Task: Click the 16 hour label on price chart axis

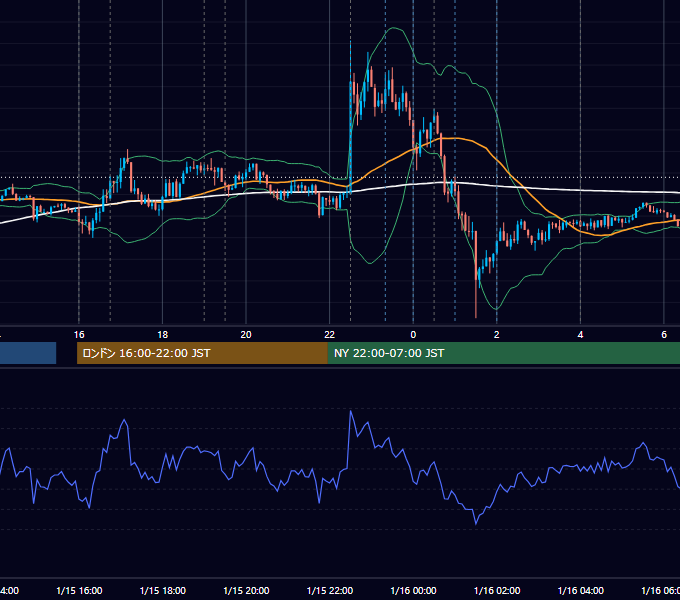Action: tap(79, 335)
